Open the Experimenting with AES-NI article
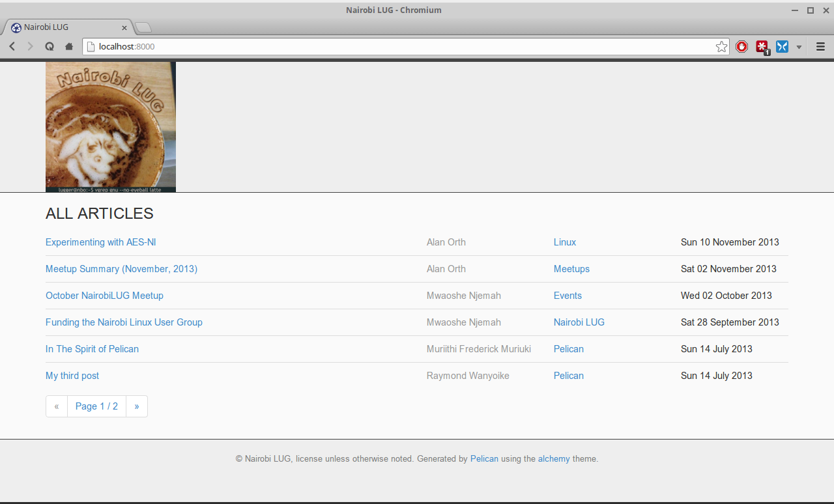This screenshot has height=504, width=834. click(x=100, y=242)
